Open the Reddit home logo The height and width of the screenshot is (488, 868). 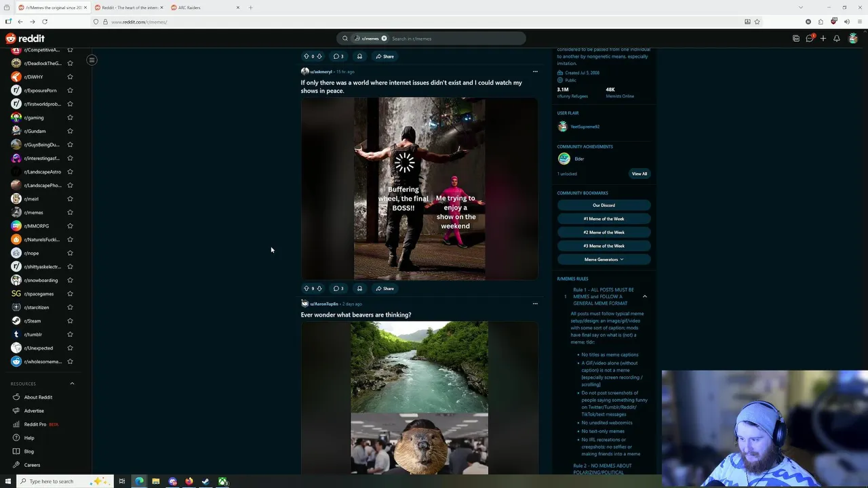coord(25,39)
